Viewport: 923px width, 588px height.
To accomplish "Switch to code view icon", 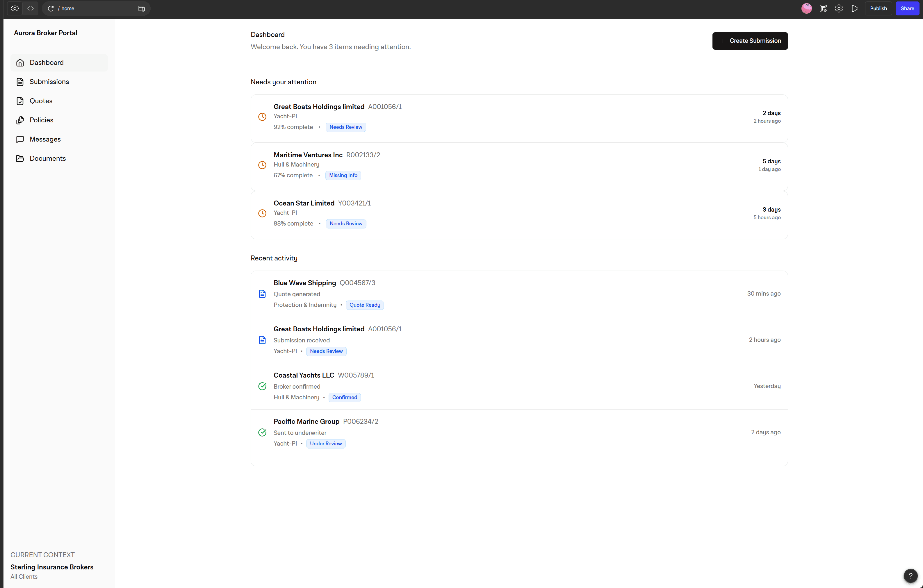I will pos(31,8).
